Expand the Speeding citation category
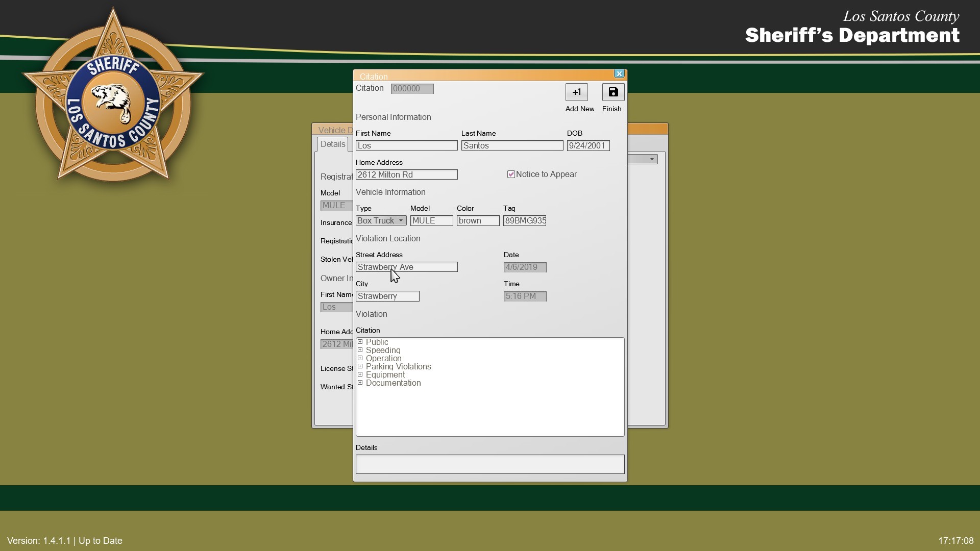 360,350
